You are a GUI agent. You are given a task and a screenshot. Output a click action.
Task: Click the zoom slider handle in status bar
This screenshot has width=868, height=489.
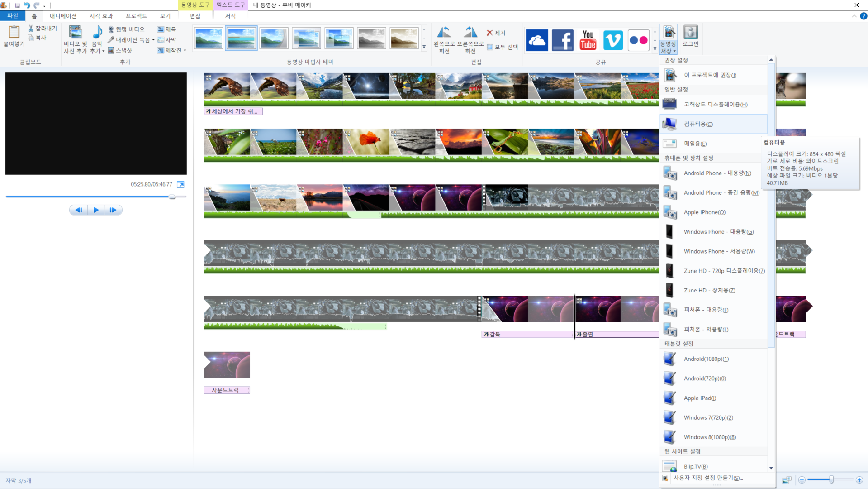tap(831, 480)
